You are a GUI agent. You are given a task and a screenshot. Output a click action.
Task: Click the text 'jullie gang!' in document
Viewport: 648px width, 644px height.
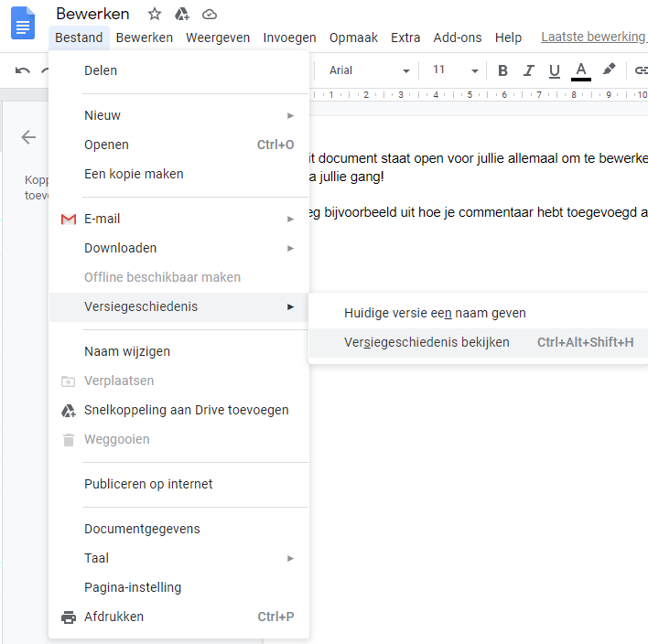(x=351, y=177)
